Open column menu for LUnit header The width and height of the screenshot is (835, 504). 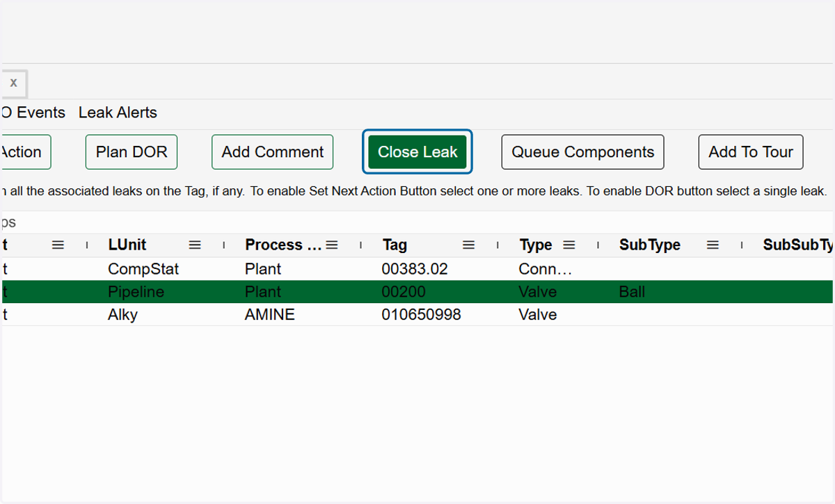pyautogui.click(x=195, y=245)
